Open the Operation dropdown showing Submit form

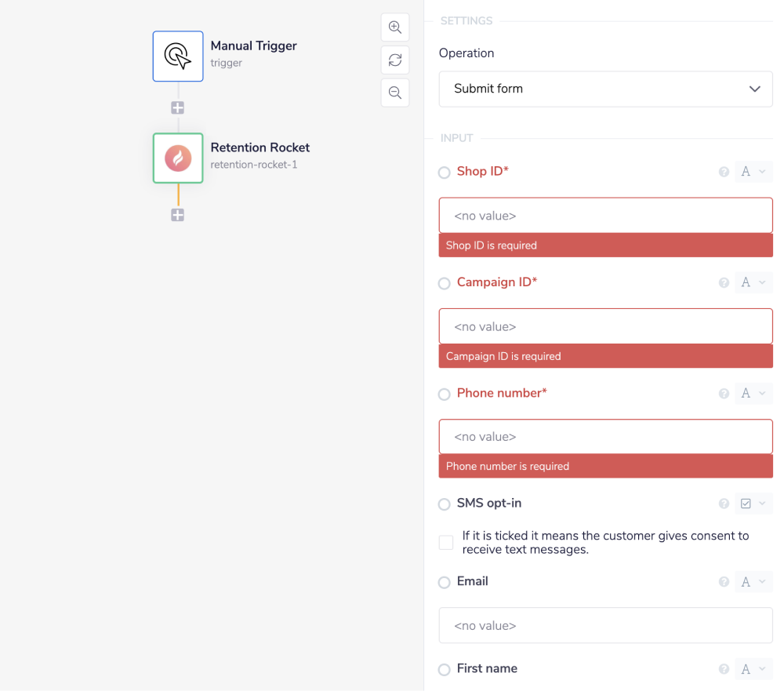604,89
